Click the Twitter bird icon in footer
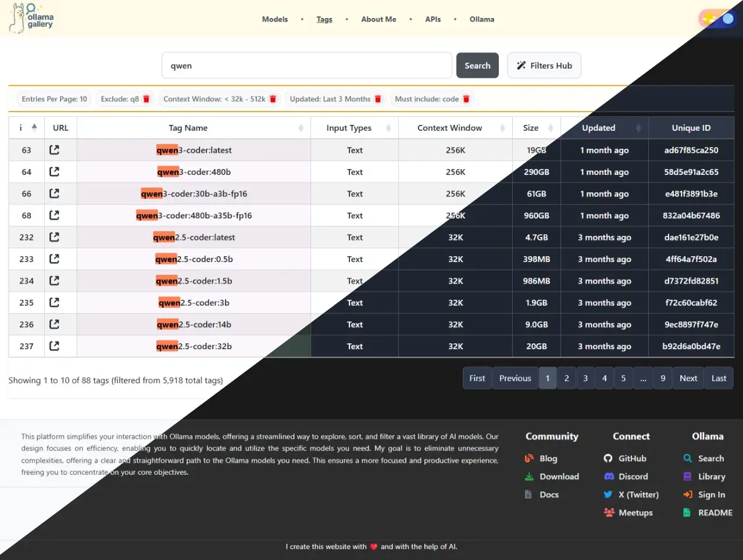 click(x=608, y=494)
